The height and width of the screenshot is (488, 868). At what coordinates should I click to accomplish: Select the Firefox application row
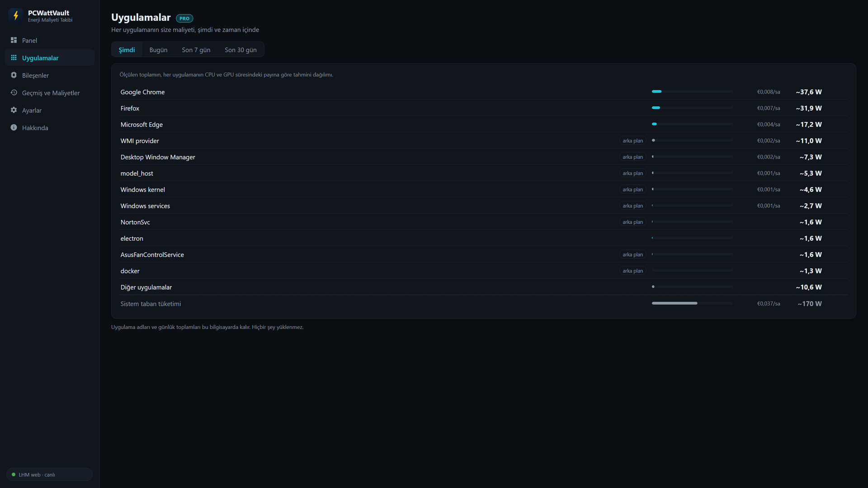tap(483, 108)
